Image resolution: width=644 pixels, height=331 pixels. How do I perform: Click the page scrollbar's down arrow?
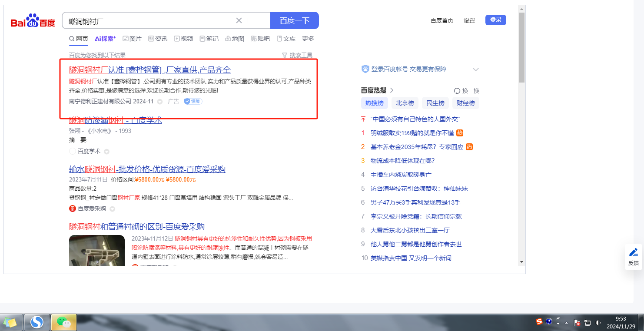pos(522,262)
